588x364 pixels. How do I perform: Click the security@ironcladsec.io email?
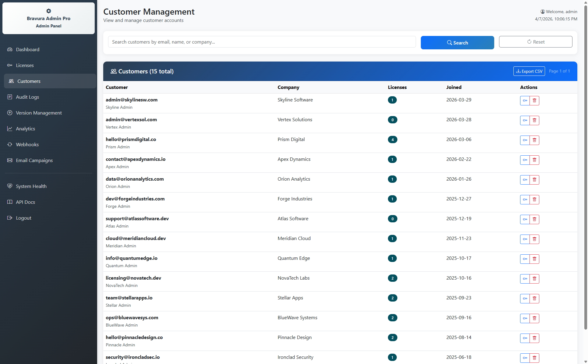pyautogui.click(x=133, y=357)
